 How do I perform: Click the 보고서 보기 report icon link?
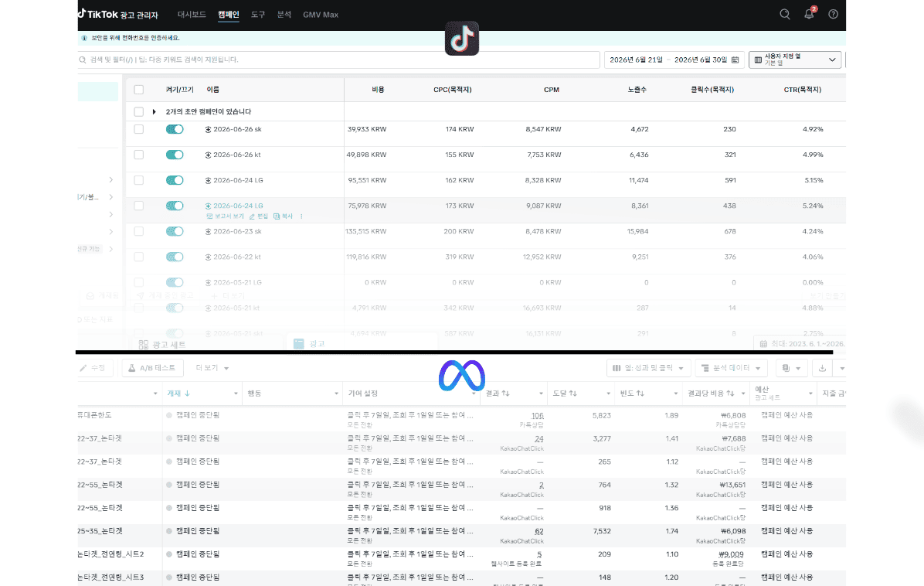point(225,216)
